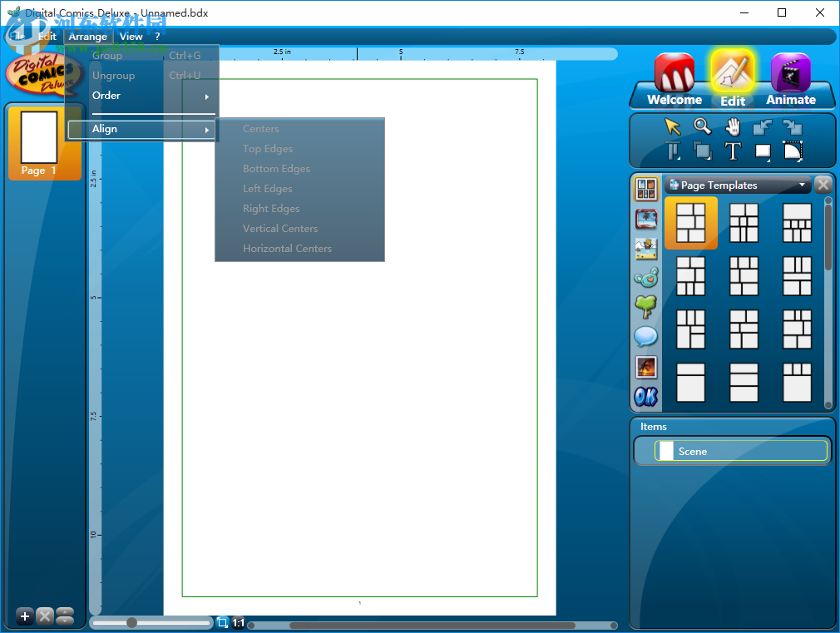
Task: Select the three-strip template in the bottom row
Action: point(744,382)
